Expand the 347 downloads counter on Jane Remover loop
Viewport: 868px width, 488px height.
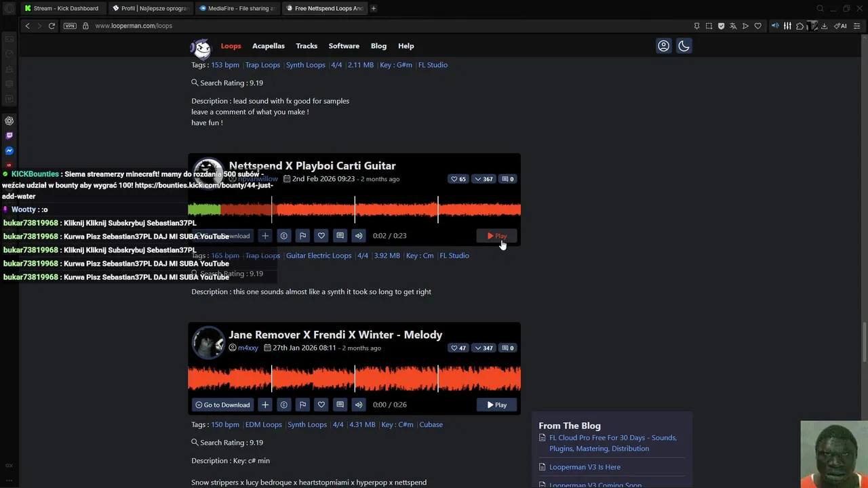pyautogui.click(x=484, y=348)
